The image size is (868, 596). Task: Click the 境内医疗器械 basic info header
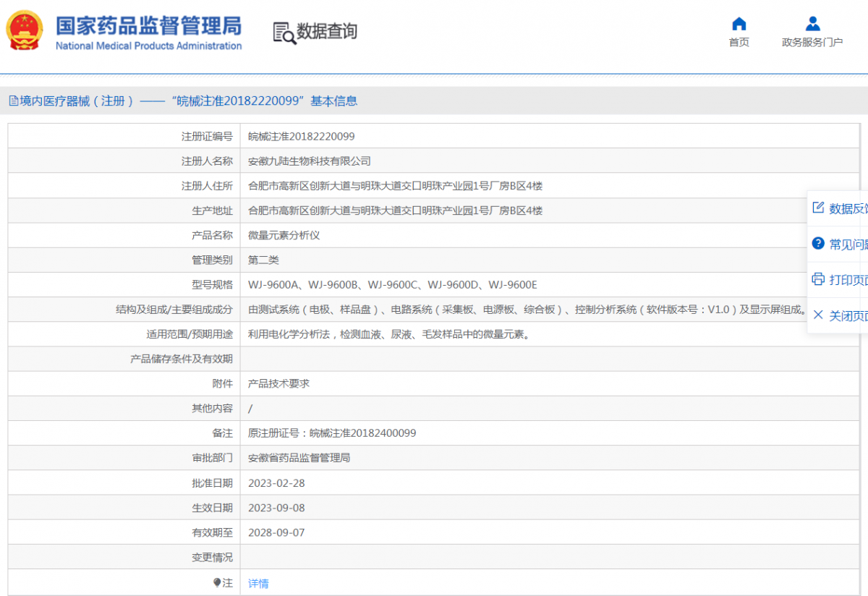coord(183,101)
